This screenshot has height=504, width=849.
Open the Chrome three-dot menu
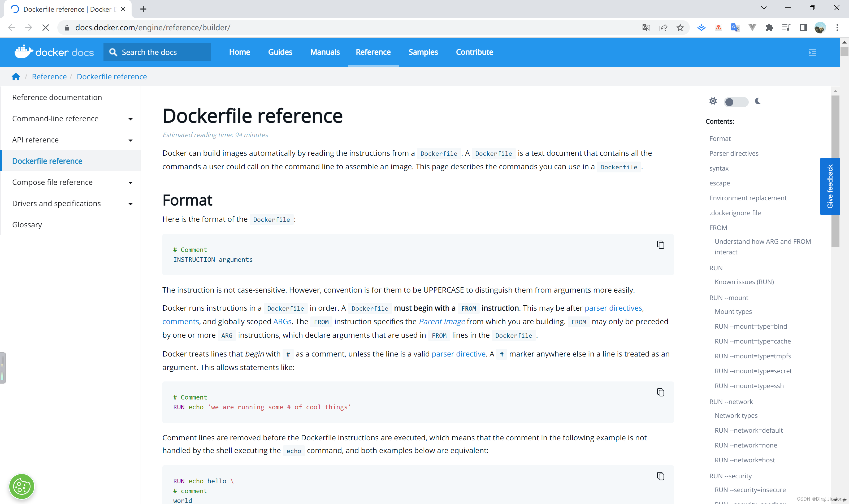click(837, 28)
